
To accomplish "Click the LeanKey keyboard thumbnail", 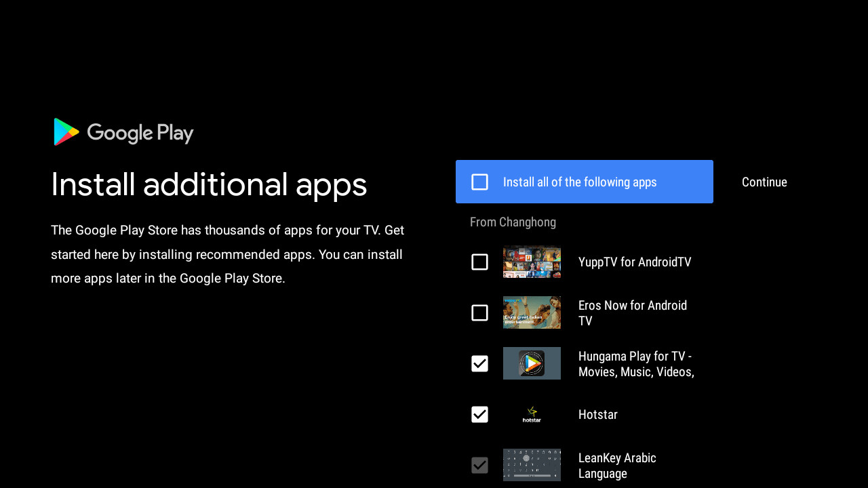I will (x=532, y=465).
